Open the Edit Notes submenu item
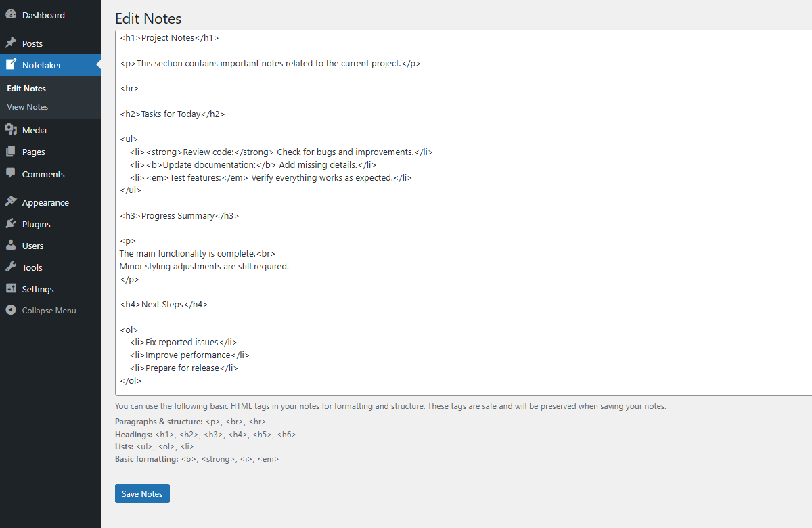The image size is (812, 528). [26, 89]
